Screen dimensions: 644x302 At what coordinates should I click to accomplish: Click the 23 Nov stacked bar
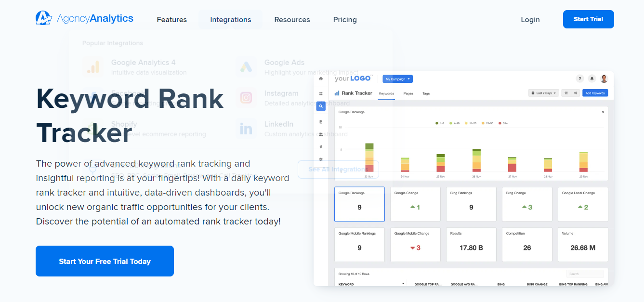pyautogui.click(x=369, y=158)
